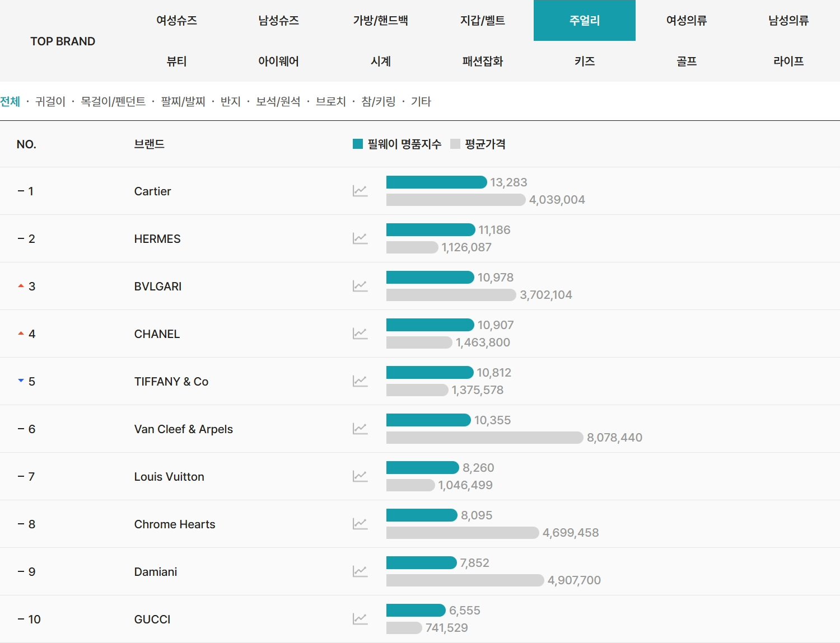840x643 pixels.
Task: Filter by 귀걸이 subcategory
Action: point(50,101)
